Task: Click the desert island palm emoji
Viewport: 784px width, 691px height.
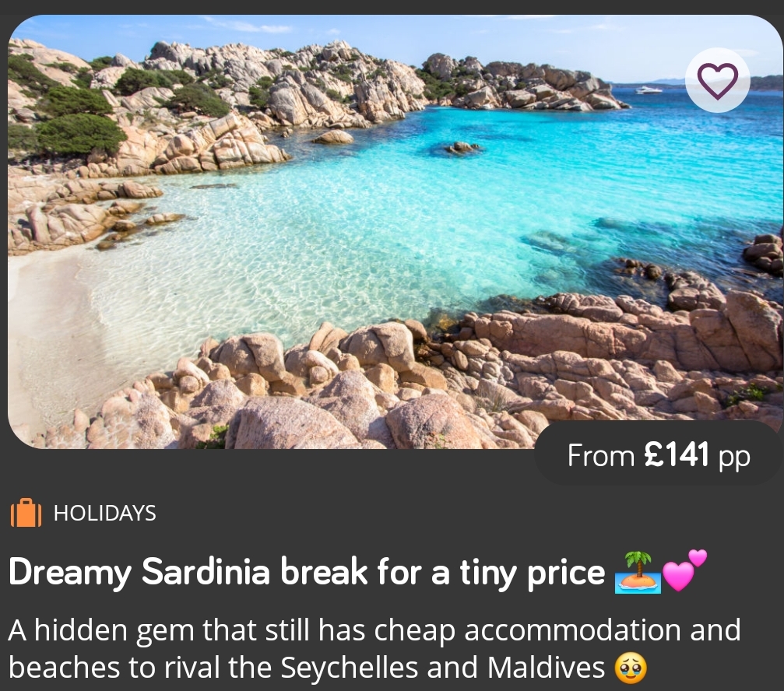Action: tap(638, 572)
